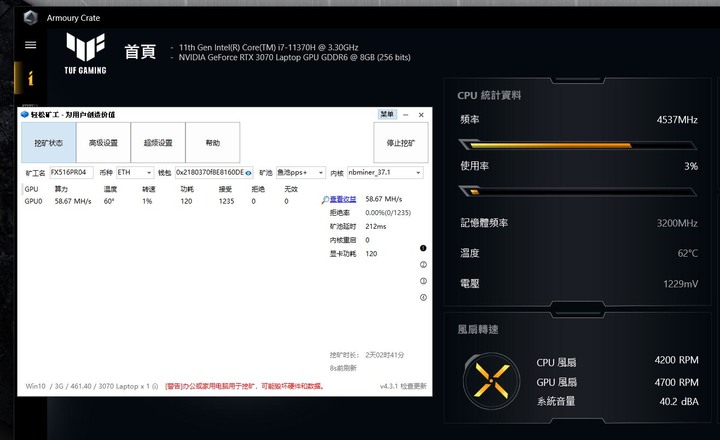Image resolution: width=720 pixels, height=440 pixels.
Task: Click the CPU temperature 62°C value
Action: point(687,253)
